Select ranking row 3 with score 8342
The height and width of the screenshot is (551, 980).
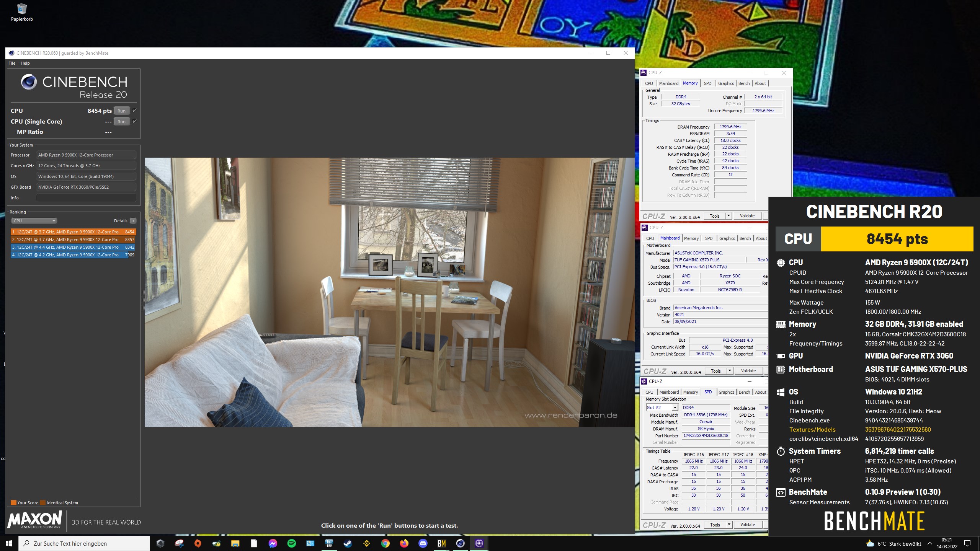pos(73,247)
